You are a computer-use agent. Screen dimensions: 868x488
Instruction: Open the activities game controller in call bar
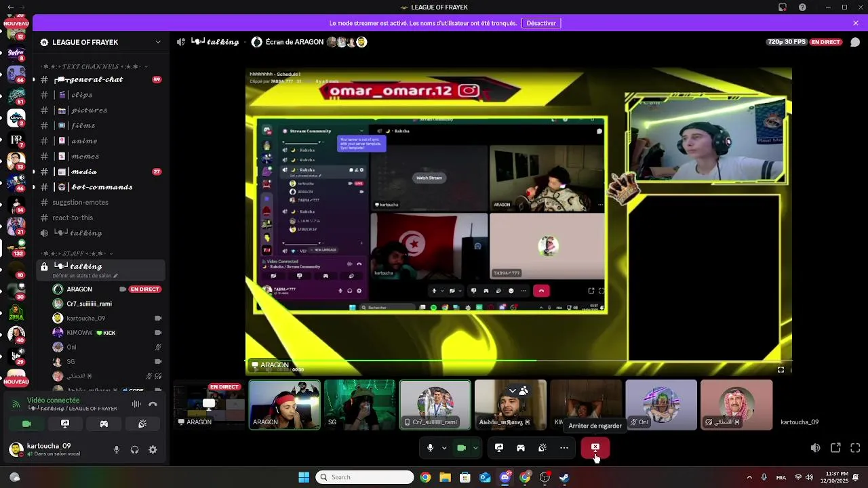pyautogui.click(x=521, y=447)
